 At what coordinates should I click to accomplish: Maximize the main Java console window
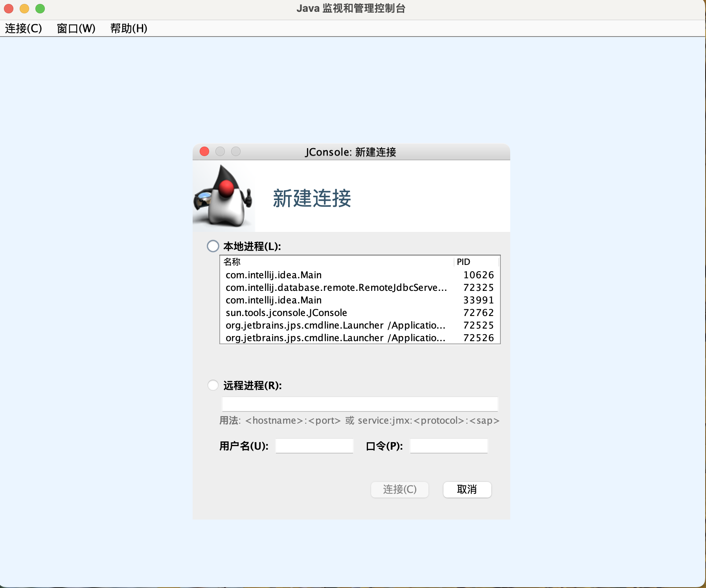tap(40, 8)
